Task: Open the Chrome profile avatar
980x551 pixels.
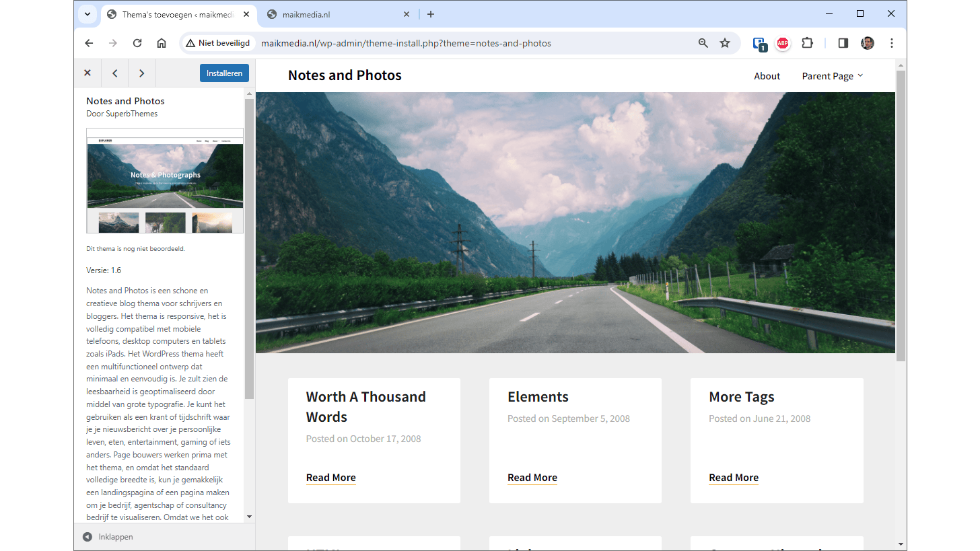Action: pyautogui.click(x=868, y=43)
